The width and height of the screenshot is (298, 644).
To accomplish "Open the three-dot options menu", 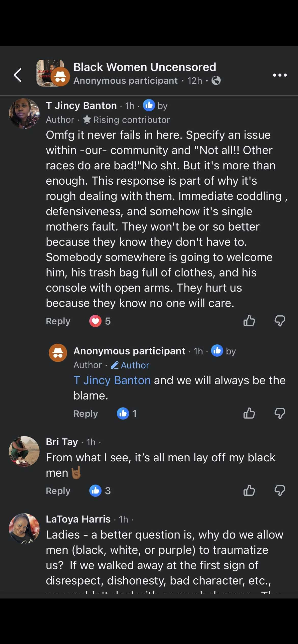I will (x=280, y=75).
